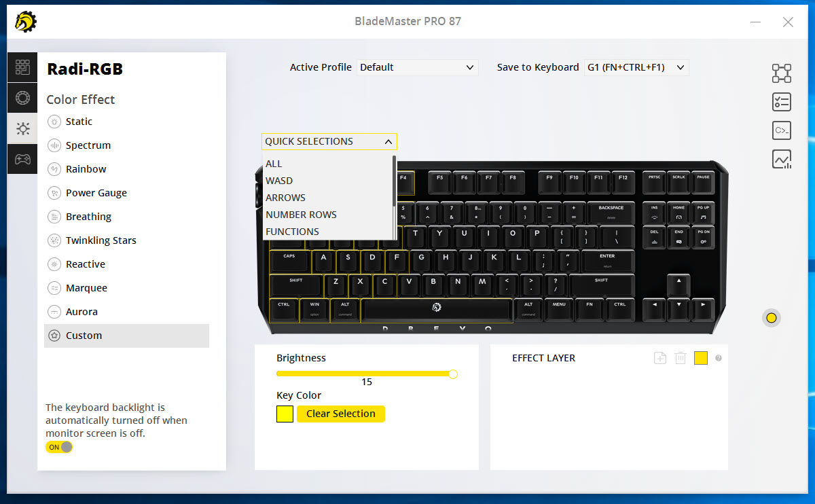Click the yellow circle indicator beside the keyboard
This screenshot has height=504, width=815.
pos(771,317)
